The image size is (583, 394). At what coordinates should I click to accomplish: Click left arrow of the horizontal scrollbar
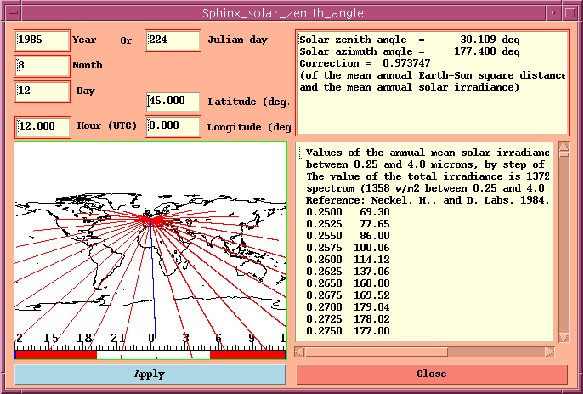299,352
